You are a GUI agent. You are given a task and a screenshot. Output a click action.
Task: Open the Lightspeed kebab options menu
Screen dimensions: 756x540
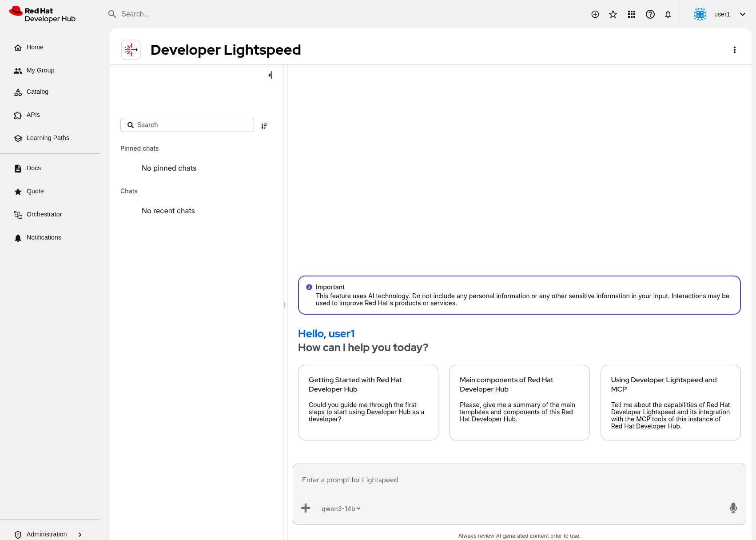tap(735, 50)
